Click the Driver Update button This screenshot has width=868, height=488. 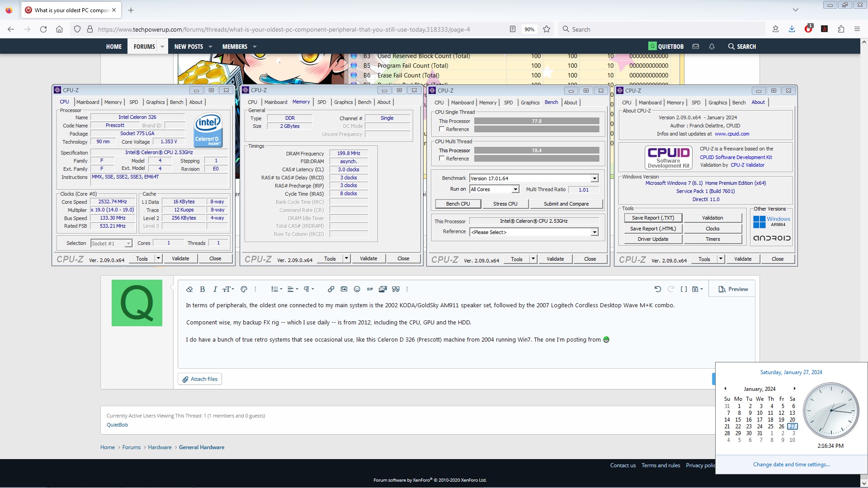(653, 239)
